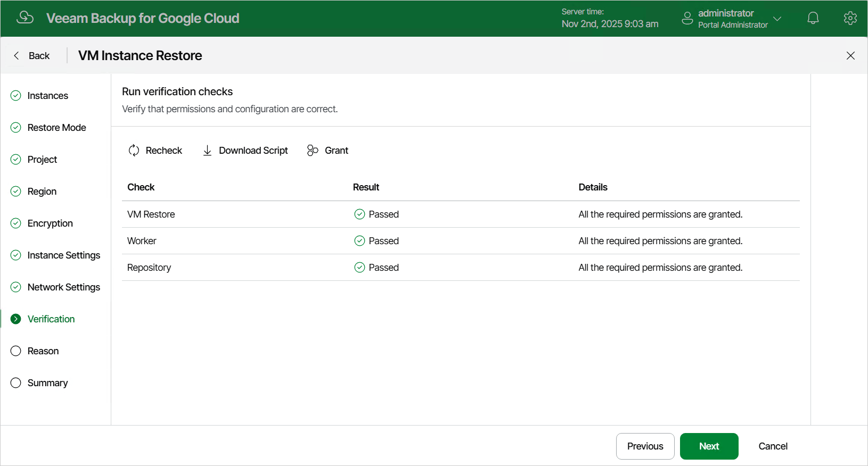
Task: Click the Worker Passed status icon
Action: tap(359, 240)
